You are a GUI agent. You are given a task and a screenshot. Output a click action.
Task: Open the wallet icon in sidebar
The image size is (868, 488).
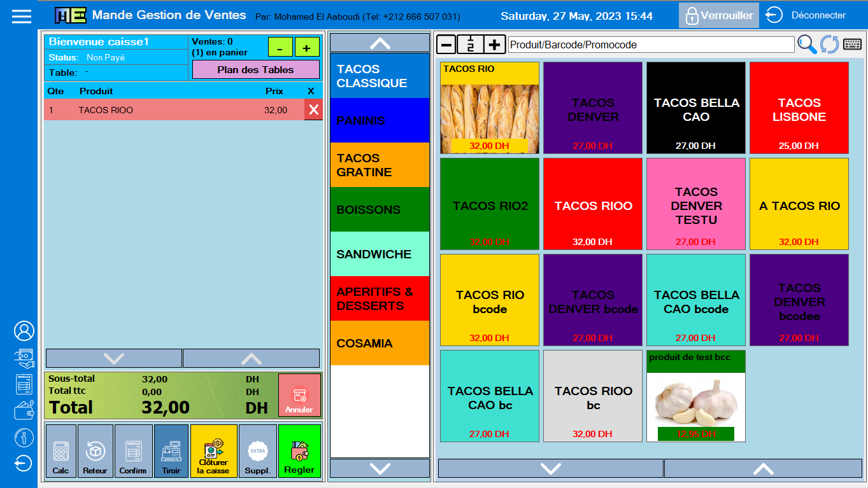[24, 410]
